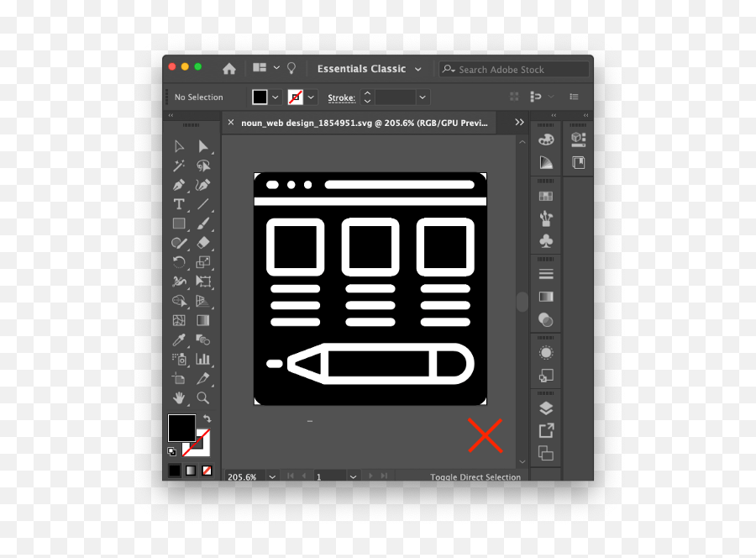Open the Color palette panel icon
The image size is (756, 558).
pyautogui.click(x=546, y=139)
